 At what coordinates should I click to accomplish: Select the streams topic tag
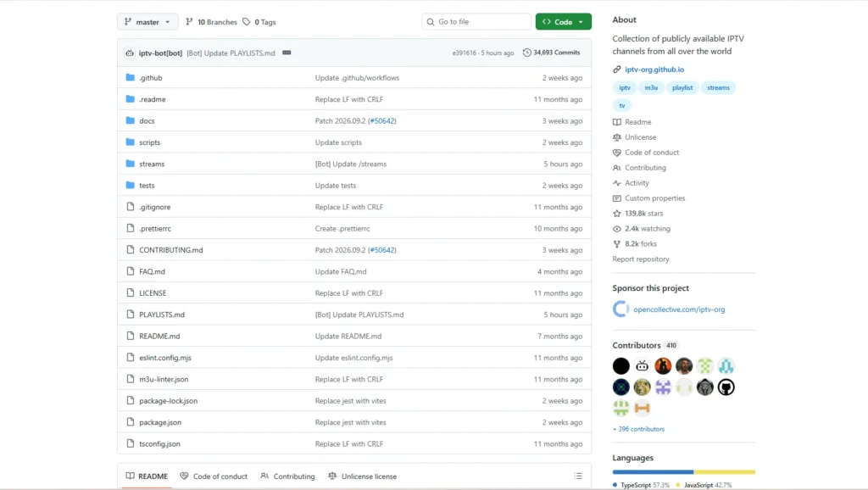(718, 87)
